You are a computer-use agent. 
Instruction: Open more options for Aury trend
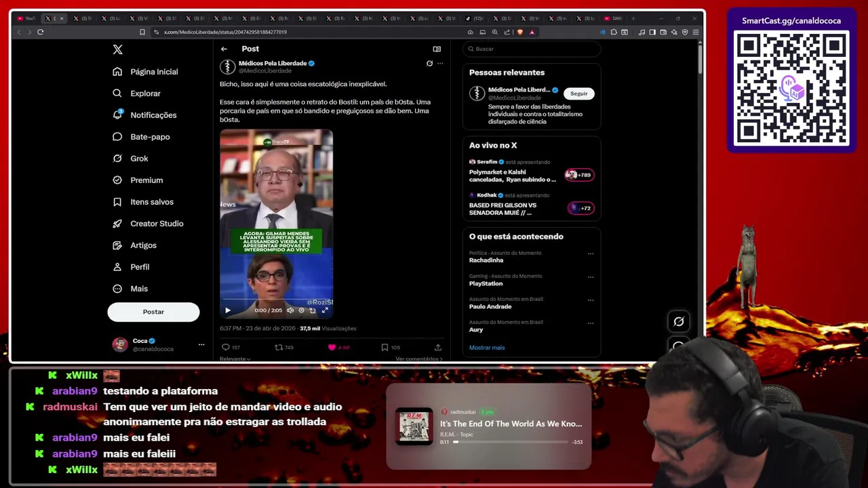tap(591, 323)
